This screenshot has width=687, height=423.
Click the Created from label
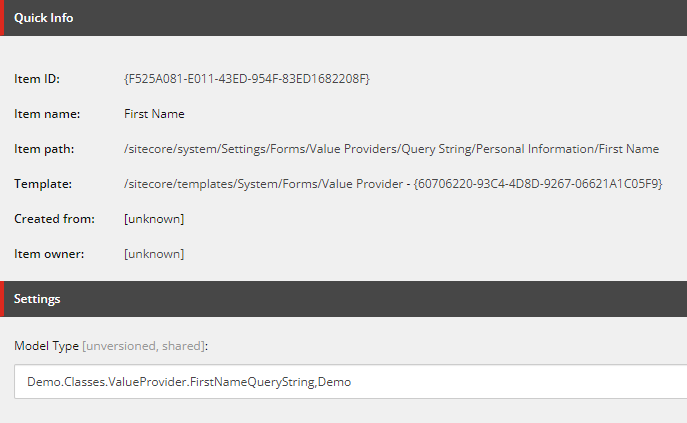click(x=54, y=219)
